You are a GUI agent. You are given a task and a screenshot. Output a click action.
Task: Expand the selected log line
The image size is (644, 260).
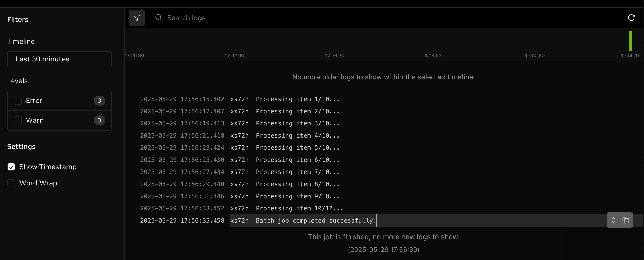coord(613,220)
